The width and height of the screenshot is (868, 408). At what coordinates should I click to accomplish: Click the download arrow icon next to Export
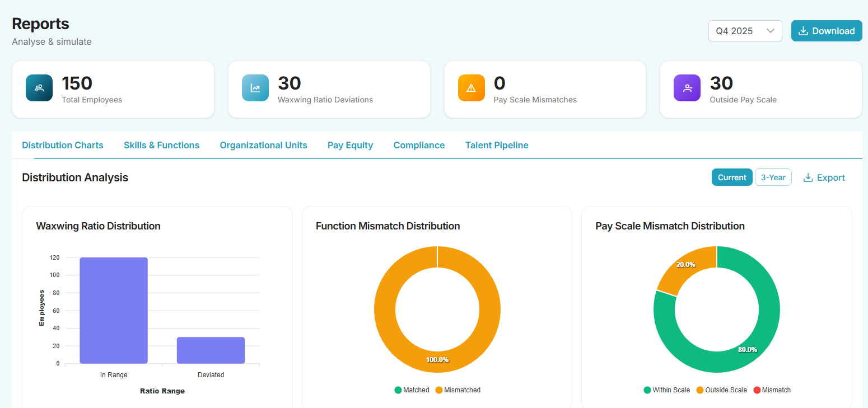click(x=807, y=177)
